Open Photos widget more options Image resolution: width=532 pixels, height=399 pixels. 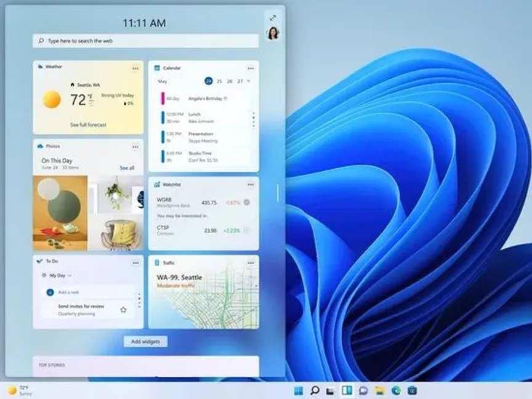click(x=135, y=147)
